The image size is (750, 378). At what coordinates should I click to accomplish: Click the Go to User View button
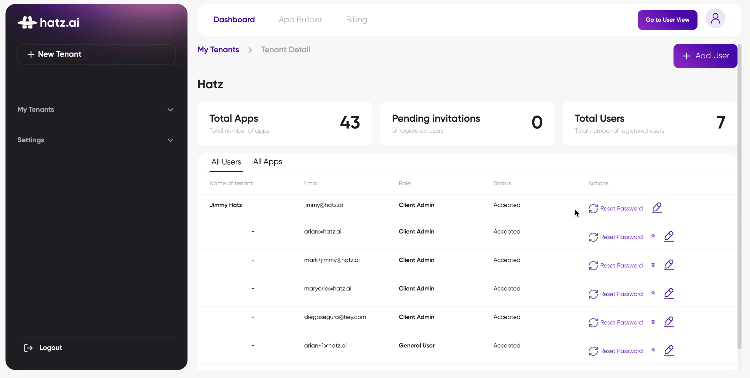(x=667, y=20)
